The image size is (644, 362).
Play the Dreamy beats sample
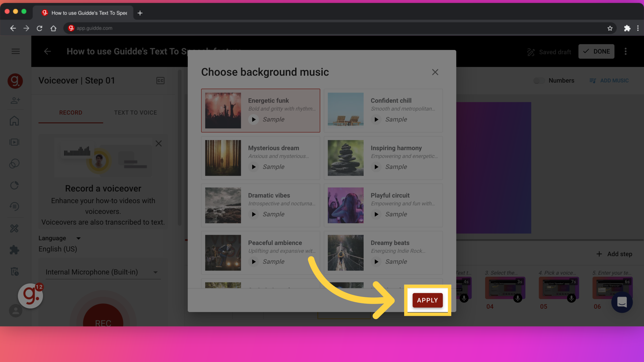point(376,261)
